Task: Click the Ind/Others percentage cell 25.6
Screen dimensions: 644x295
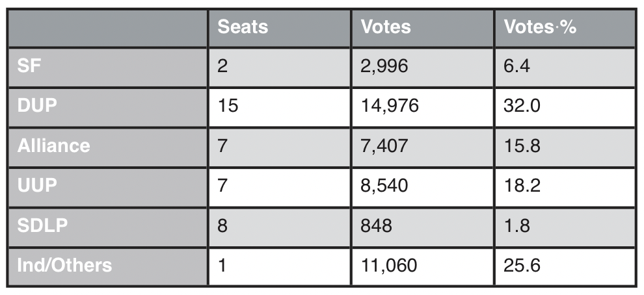Action: tap(522, 265)
